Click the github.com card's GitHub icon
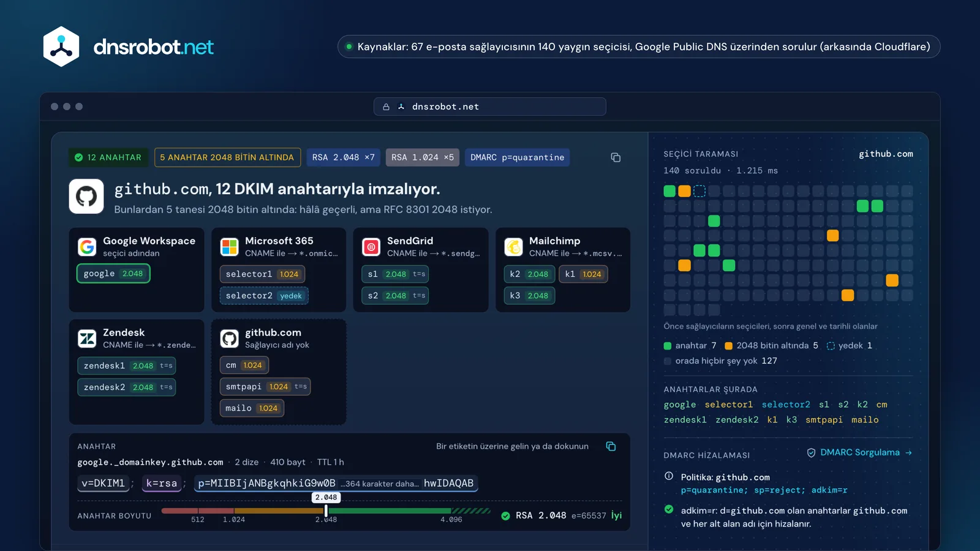980x551 pixels. 229,339
